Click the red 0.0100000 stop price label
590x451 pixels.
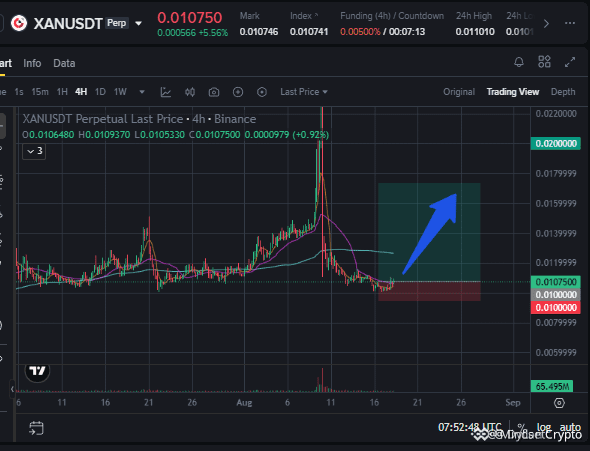click(556, 308)
